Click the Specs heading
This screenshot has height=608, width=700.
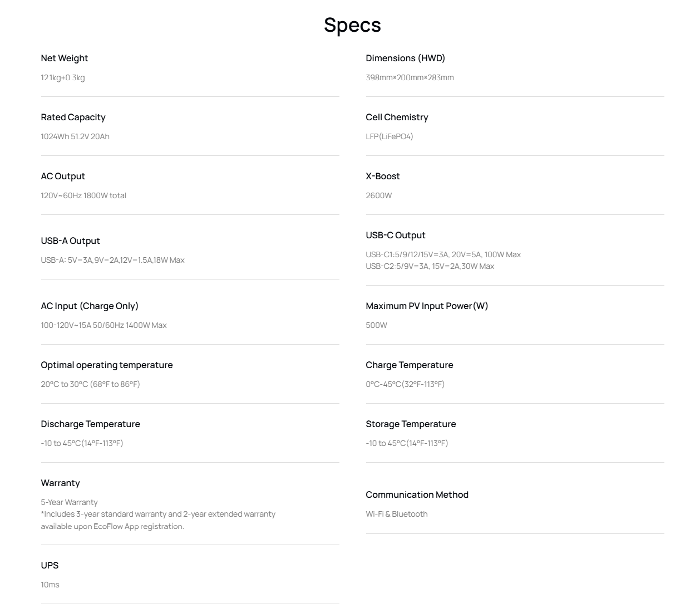click(x=352, y=25)
